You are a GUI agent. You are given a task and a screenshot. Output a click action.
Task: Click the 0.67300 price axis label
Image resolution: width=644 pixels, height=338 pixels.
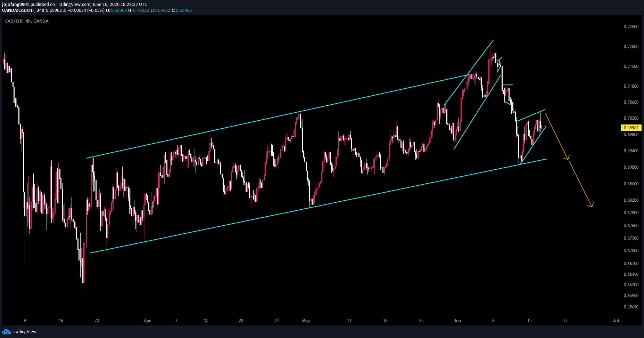631,238
